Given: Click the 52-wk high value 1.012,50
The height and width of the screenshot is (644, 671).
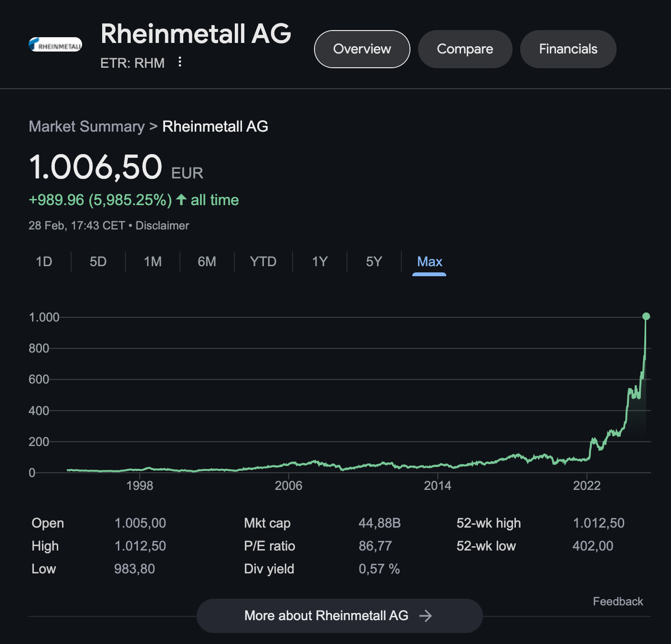Looking at the screenshot, I should [598, 523].
